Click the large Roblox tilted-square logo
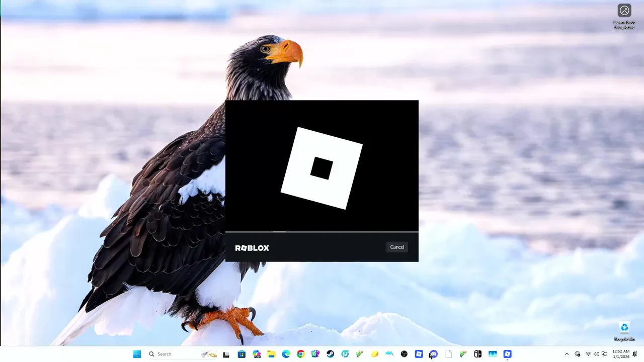 [x=321, y=168]
